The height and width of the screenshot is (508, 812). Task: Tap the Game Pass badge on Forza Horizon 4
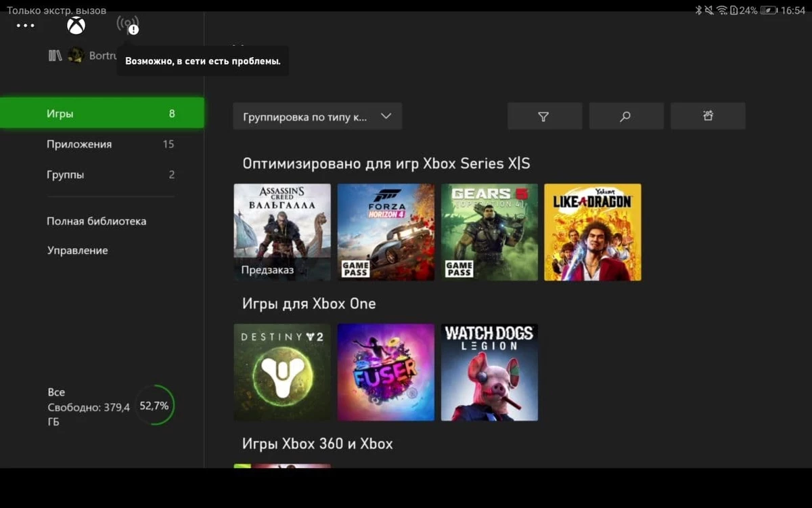coord(355,268)
